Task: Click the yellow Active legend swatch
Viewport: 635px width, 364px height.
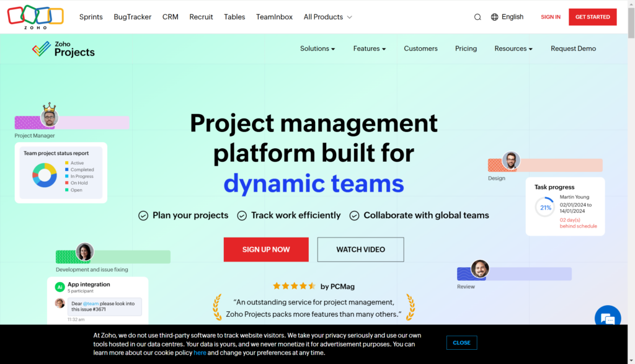Action: point(67,162)
